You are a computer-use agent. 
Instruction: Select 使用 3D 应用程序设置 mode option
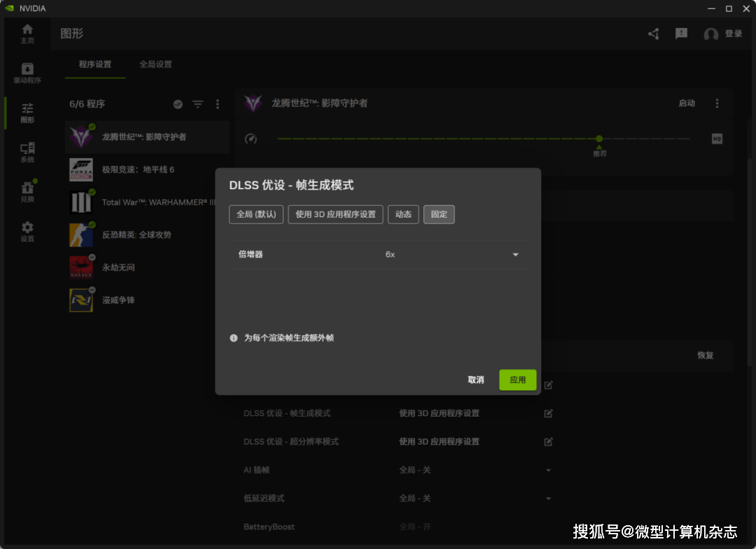tap(335, 214)
